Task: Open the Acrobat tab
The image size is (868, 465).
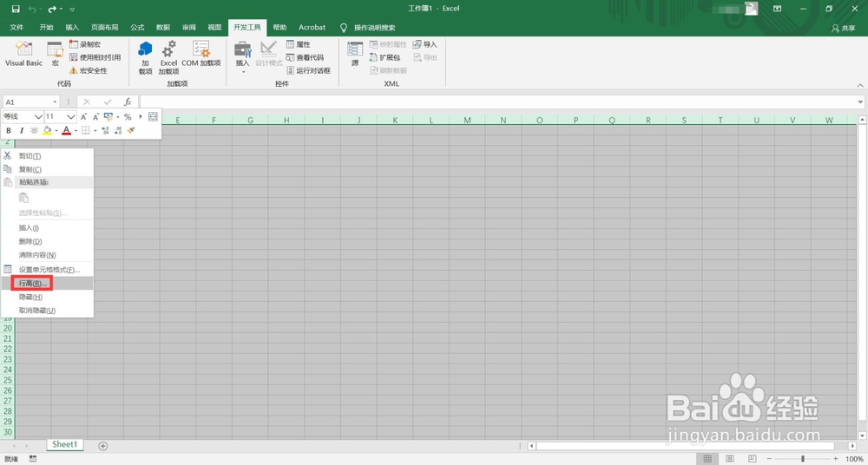Action: (312, 27)
